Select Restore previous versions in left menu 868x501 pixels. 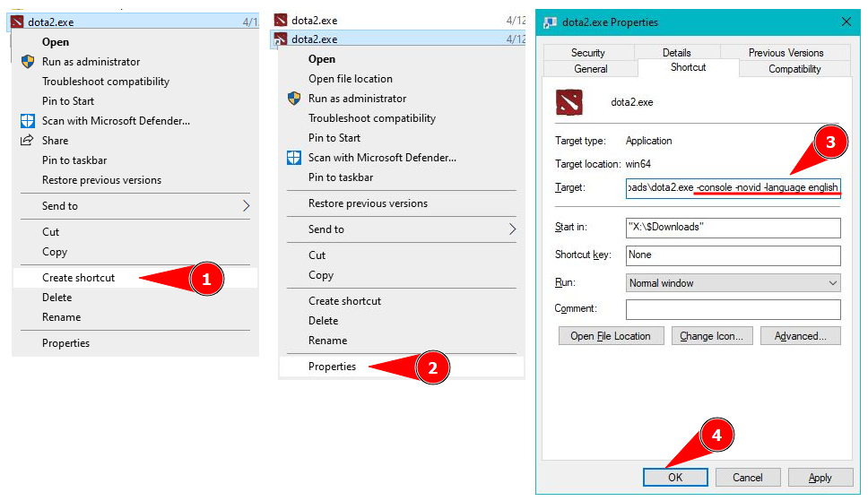point(101,180)
